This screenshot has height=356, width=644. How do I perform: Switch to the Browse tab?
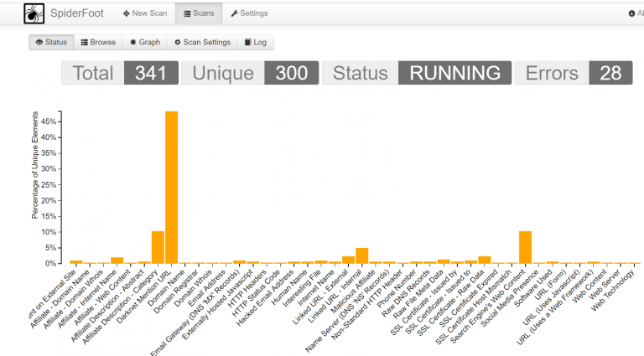pyautogui.click(x=98, y=42)
